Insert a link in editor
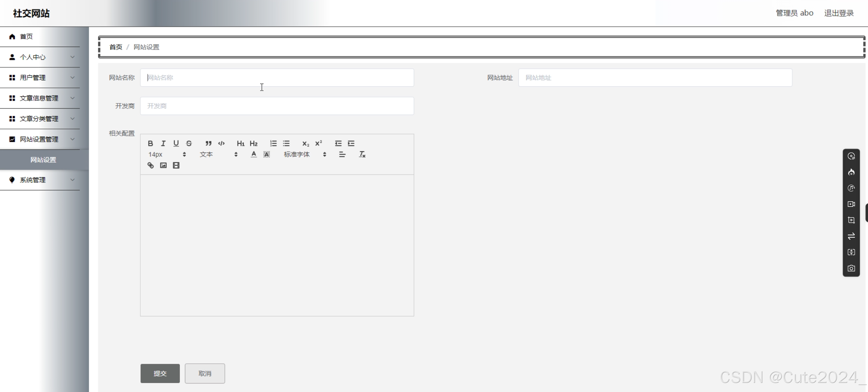Screen dimensions: 868x392 pyautogui.click(x=150, y=165)
